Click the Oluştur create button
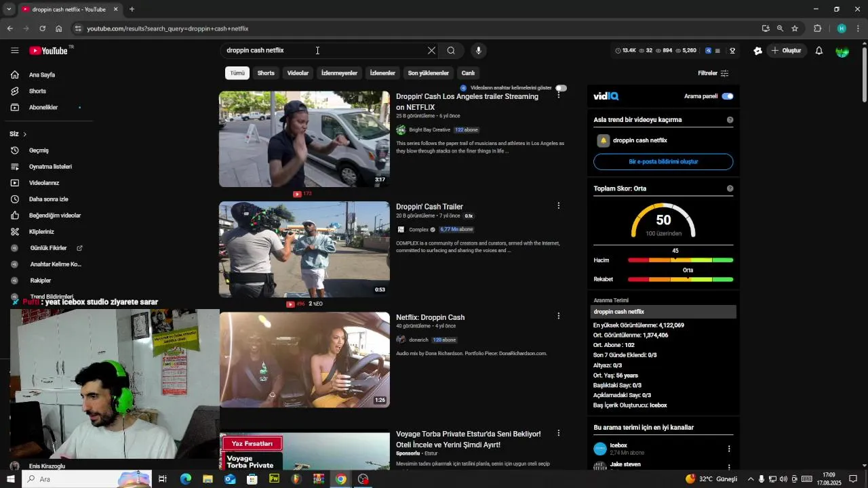The image size is (868, 488). [785, 50]
